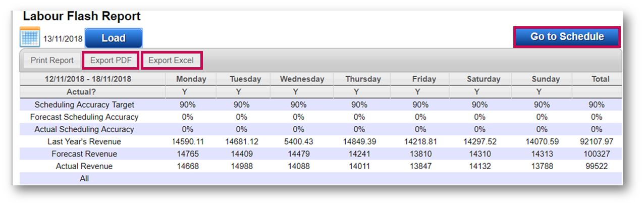
Task: Click the Sunday column header
Action: [x=546, y=79]
